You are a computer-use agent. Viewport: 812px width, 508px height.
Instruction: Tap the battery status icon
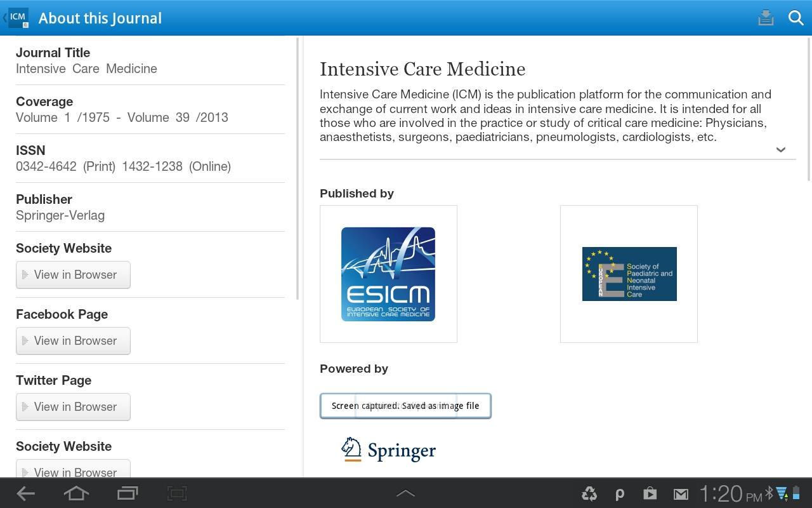(x=796, y=493)
